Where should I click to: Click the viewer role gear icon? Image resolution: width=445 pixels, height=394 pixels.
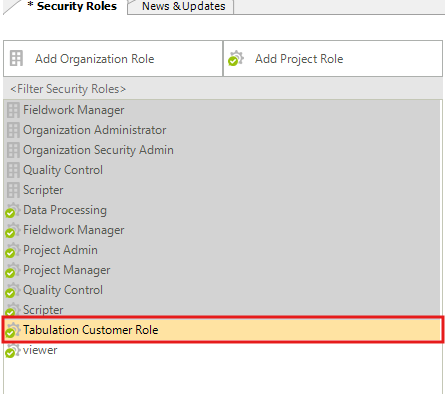point(12,350)
